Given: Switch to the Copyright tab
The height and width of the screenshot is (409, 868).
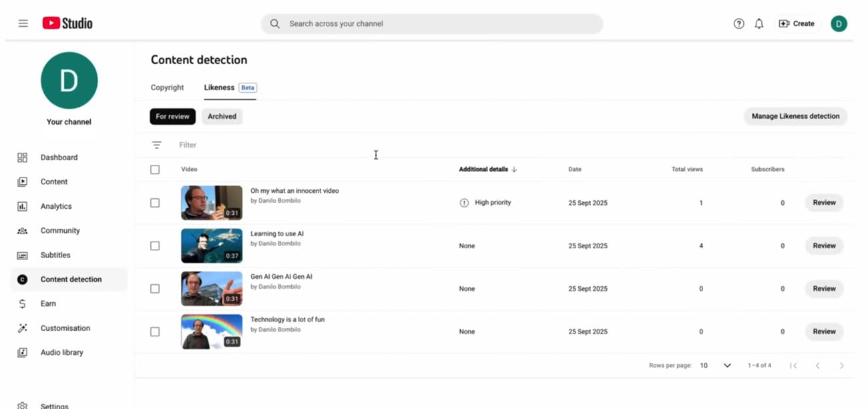Looking at the screenshot, I should point(167,87).
